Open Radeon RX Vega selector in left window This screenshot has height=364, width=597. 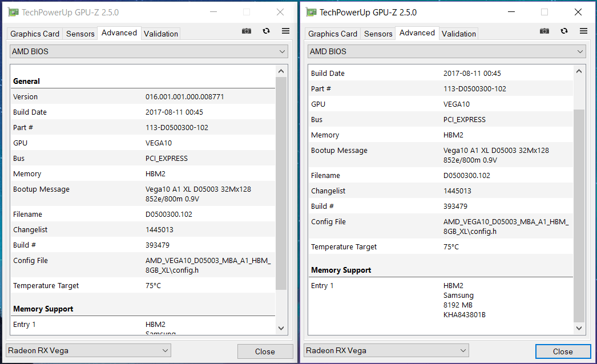click(88, 350)
